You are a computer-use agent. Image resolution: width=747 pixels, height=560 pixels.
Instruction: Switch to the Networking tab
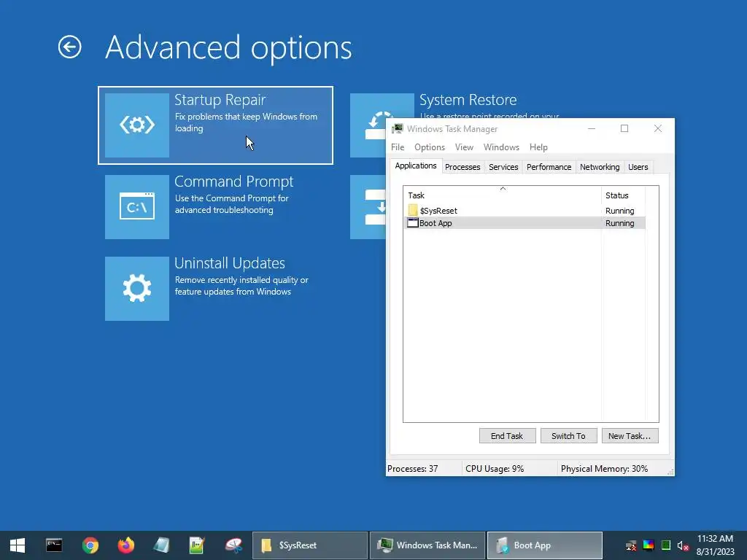pyautogui.click(x=600, y=167)
